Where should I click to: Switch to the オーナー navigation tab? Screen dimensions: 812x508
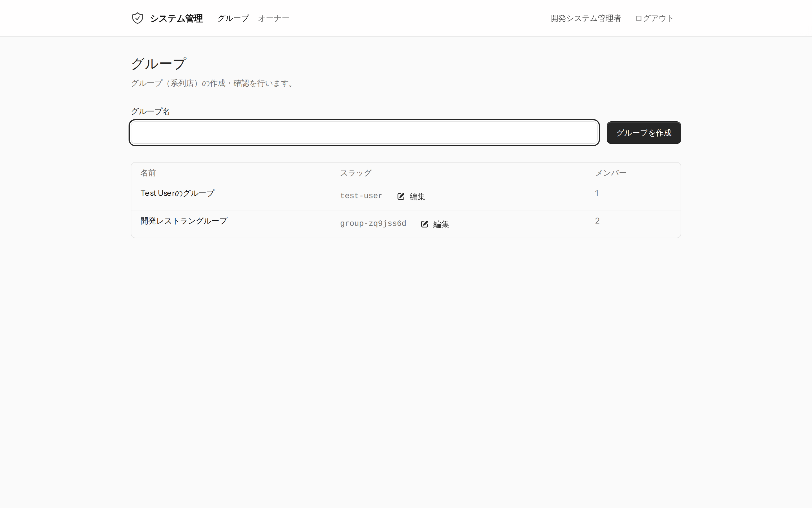[x=273, y=18]
